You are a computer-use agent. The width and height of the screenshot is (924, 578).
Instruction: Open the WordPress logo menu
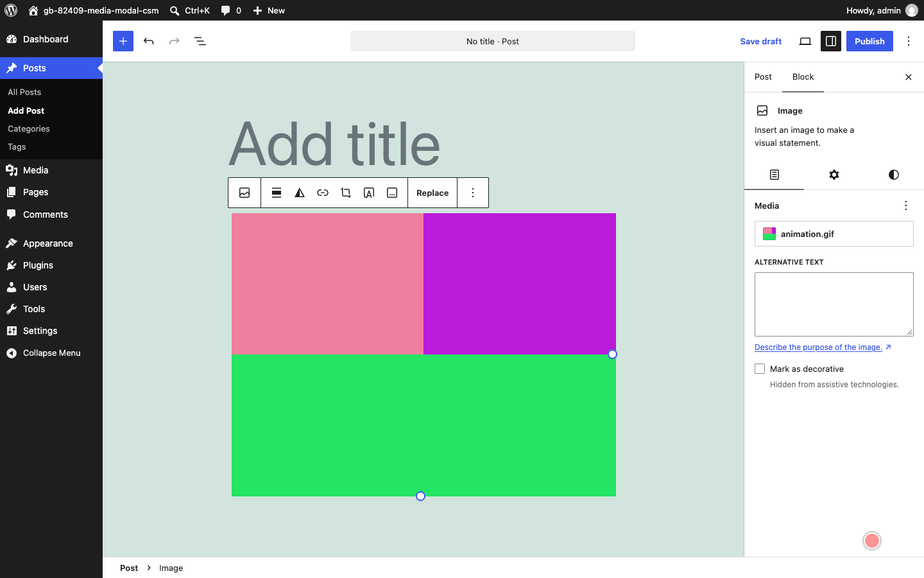pyautogui.click(x=11, y=10)
